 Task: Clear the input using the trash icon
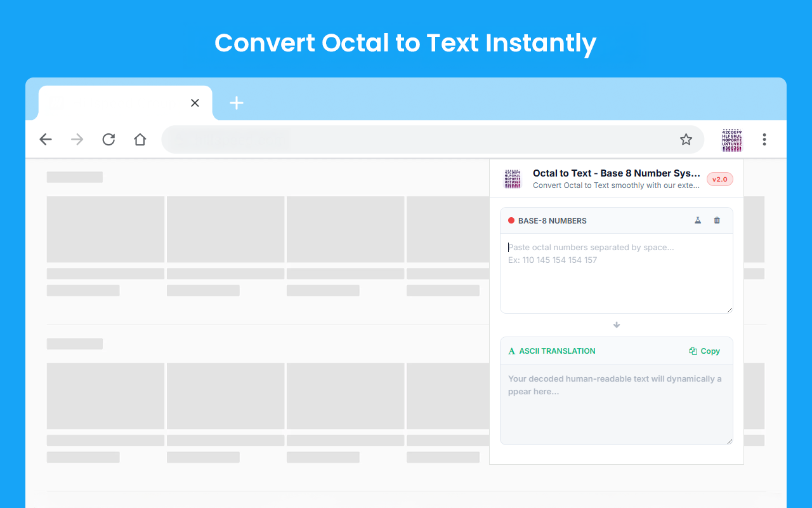tap(717, 220)
